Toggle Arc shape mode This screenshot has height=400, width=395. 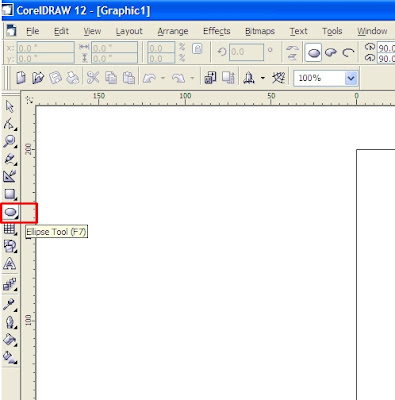[x=348, y=53]
